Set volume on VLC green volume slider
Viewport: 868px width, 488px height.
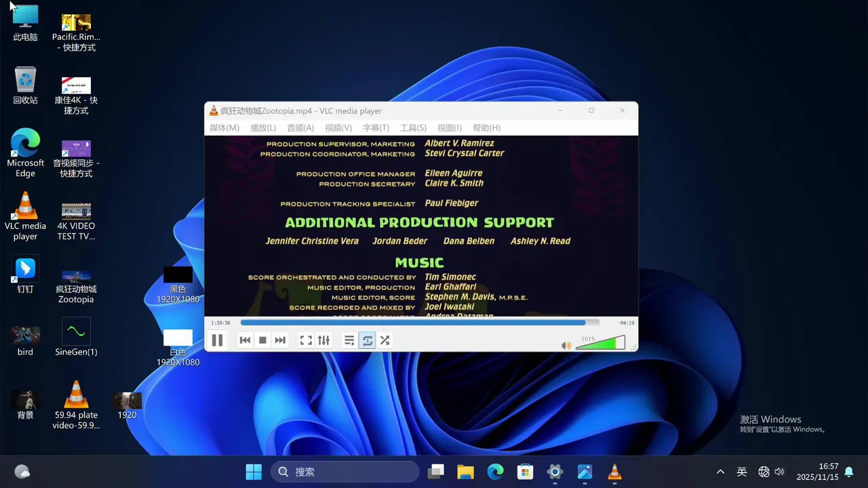tap(600, 343)
